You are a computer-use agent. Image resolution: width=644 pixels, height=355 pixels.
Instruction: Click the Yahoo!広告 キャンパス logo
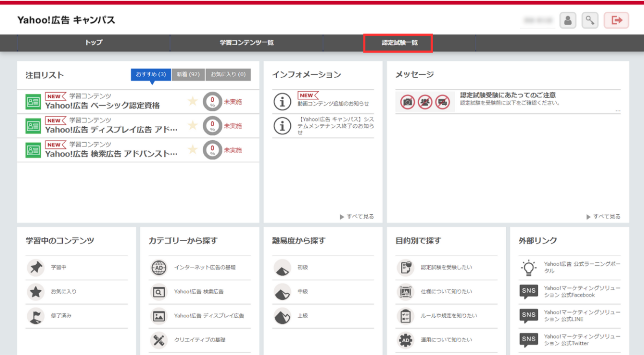click(66, 20)
